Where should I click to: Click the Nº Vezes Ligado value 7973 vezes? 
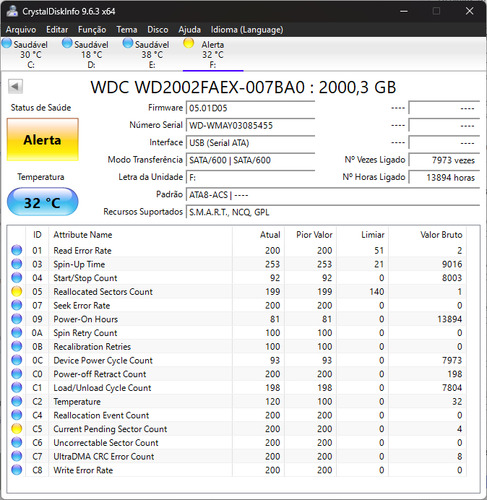444,160
